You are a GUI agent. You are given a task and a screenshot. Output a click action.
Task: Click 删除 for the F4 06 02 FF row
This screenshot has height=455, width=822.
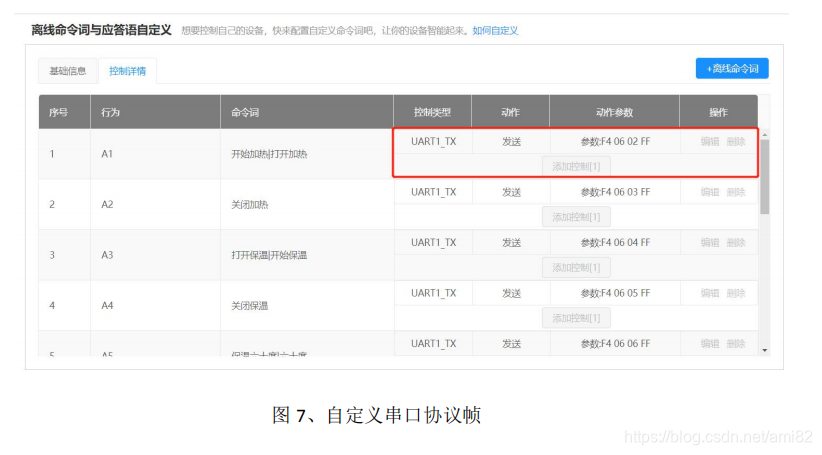click(x=736, y=141)
